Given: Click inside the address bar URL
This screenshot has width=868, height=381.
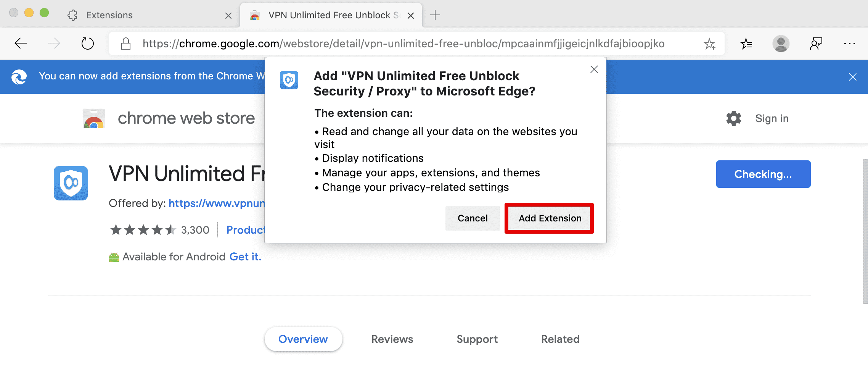Looking at the screenshot, I should [x=381, y=43].
